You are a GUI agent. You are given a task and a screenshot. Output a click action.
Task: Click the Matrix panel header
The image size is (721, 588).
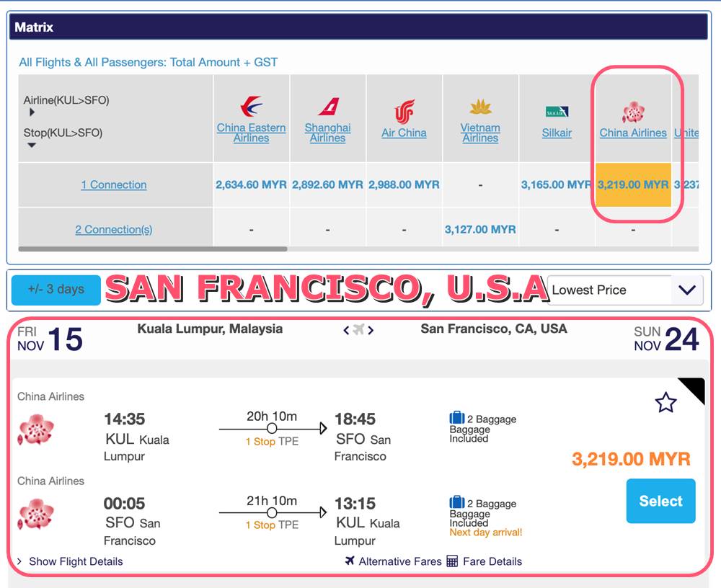coord(358,27)
